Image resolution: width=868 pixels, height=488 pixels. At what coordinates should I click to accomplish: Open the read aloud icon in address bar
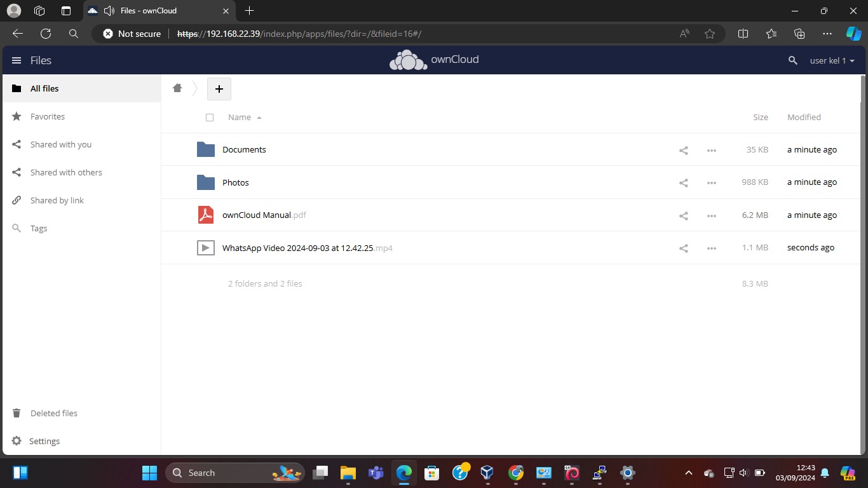[684, 34]
